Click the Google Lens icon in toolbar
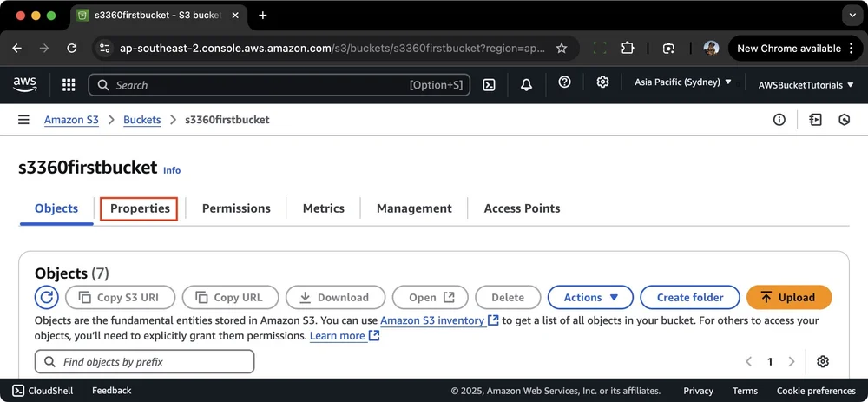Viewport: 868px width, 402px height. click(x=668, y=48)
